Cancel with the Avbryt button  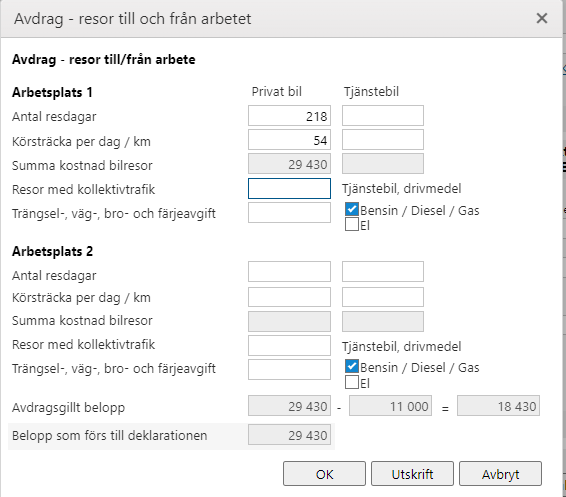[500, 474]
